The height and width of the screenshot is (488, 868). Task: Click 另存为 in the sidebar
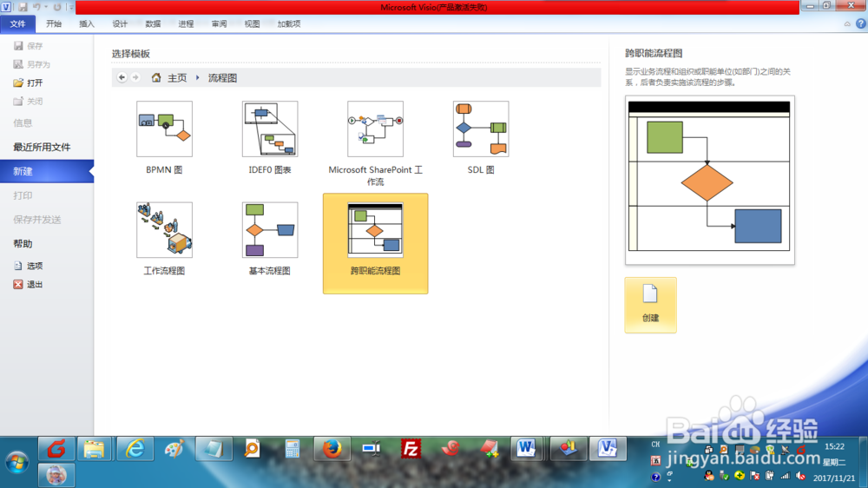[x=31, y=64]
